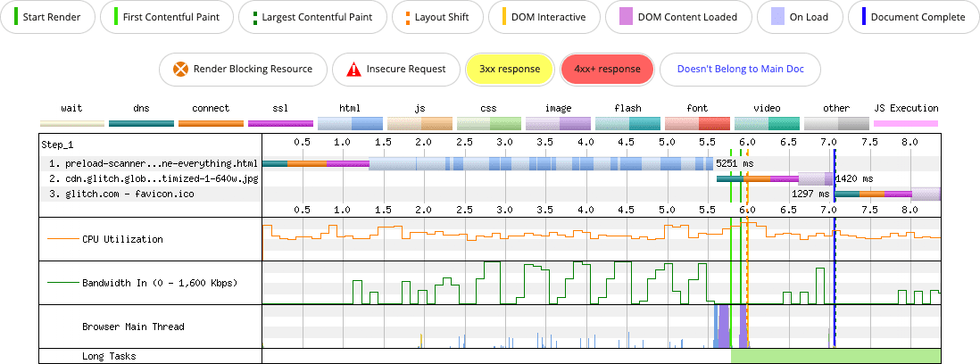980x364 pixels.
Task: Click the green Long Tasks bar
Action: coord(835,356)
